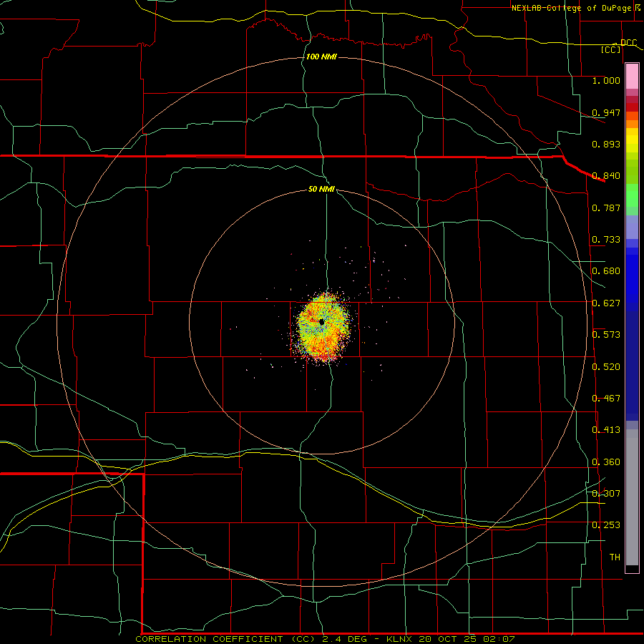Click the 0.573 color scale value

click(606, 335)
